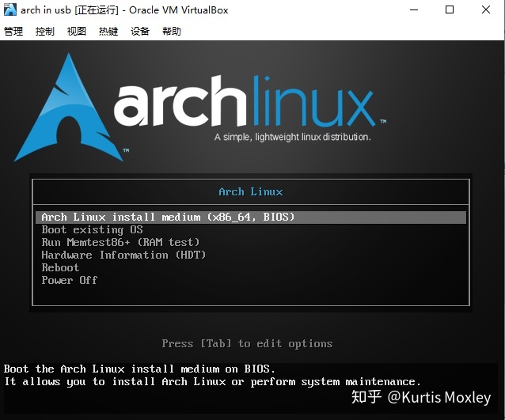Screen dimensions: 505x420
Task: Open the 管理 menu
Action: tap(13, 31)
